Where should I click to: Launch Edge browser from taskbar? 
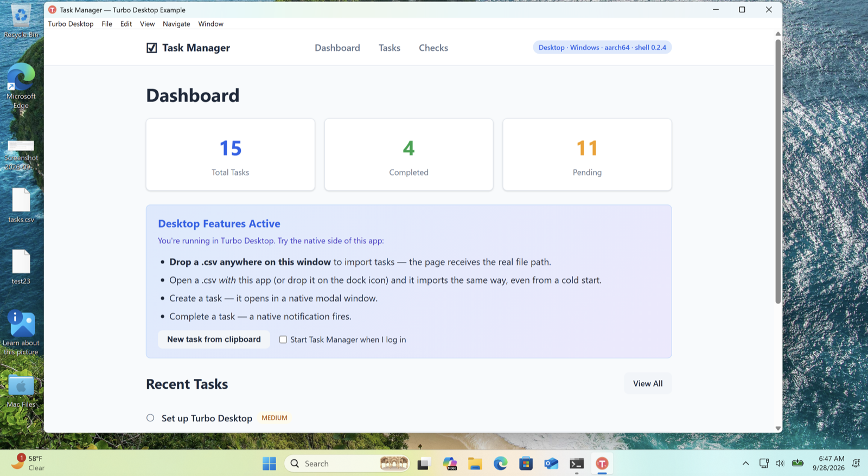(x=501, y=464)
